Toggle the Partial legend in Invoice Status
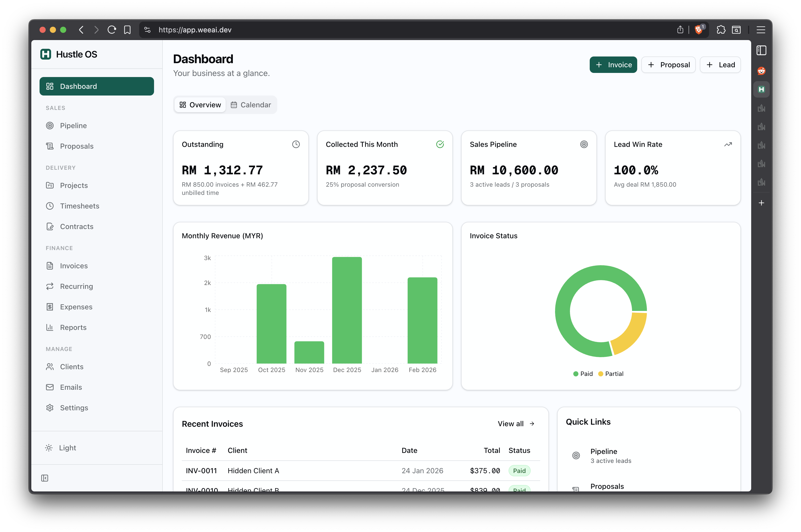Viewport: 801px width, 532px height. coord(611,374)
